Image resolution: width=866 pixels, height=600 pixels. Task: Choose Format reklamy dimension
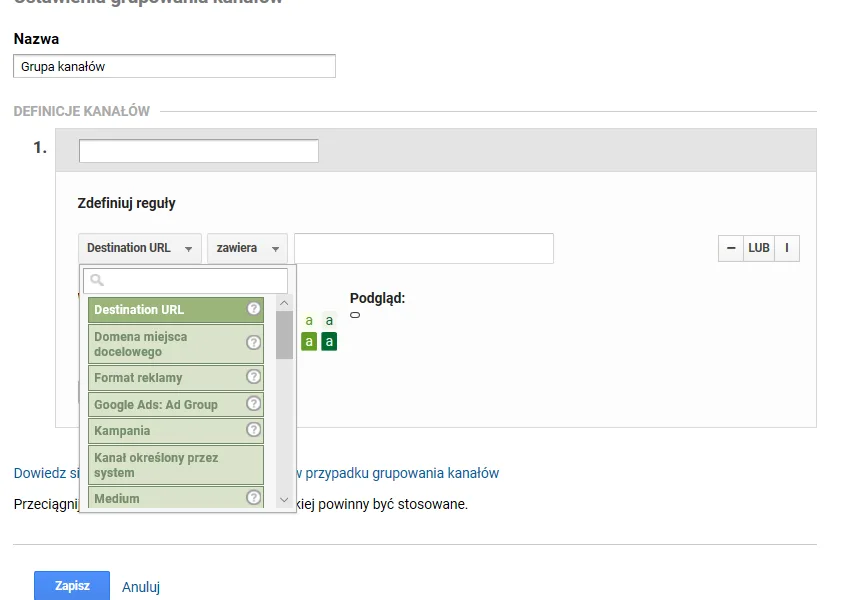point(176,378)
